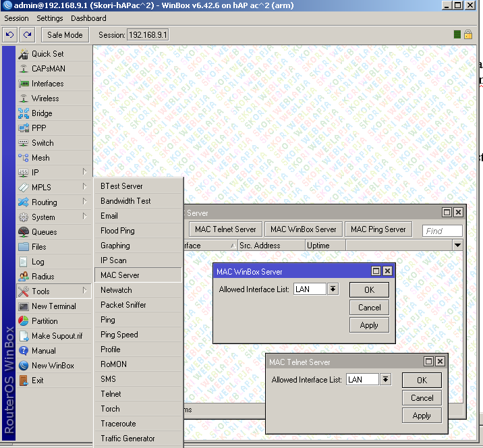Open the CAPsMAN sidebar icon
Screen dimensions: 483x448
tap(23, 69)
